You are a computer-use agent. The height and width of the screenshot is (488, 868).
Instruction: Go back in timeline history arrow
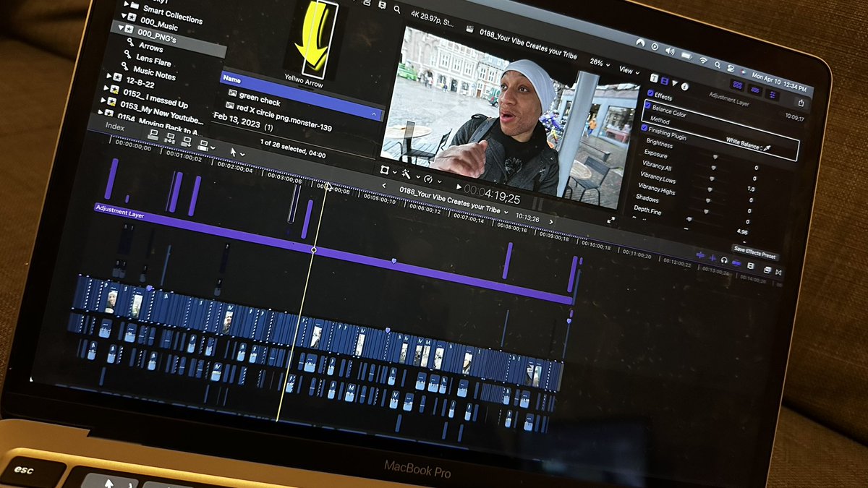pos(384,186)
